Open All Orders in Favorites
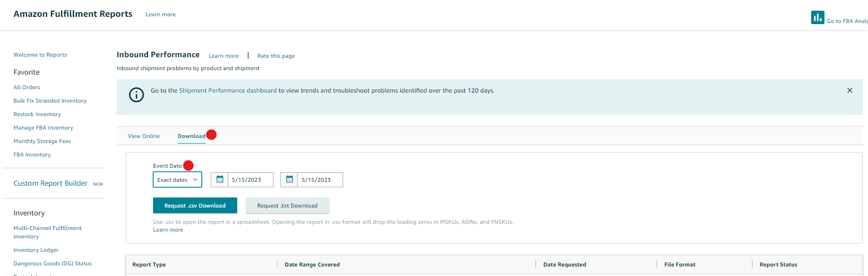Screen dimensions: 868x276 (x=27, y=88)
